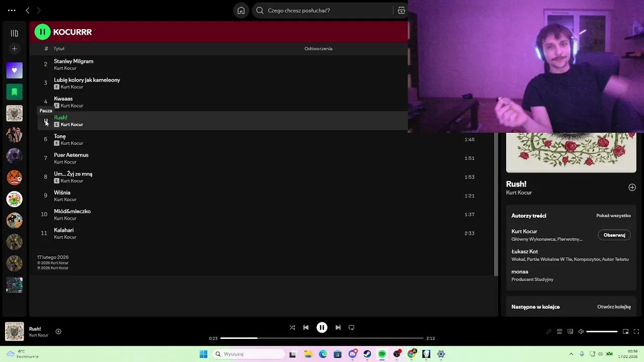The height and width of the screenshot is (362, 644).
Task: Seek on the song progress bar
Action: [322, 338]
